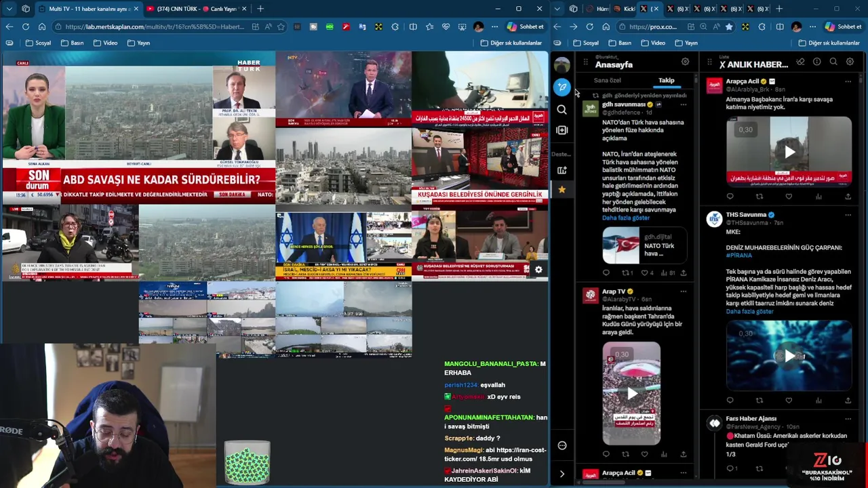Open tab search dropdown in left browser

coord(9,9)
